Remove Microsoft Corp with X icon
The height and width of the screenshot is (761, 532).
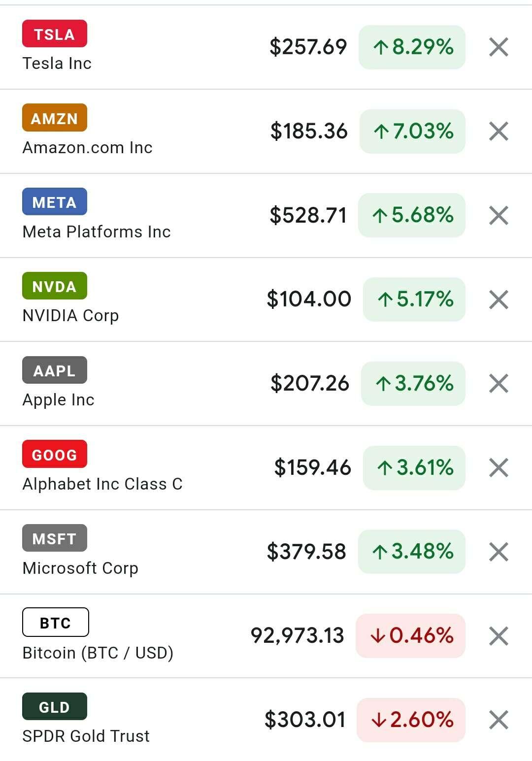(x=499, y=552)
